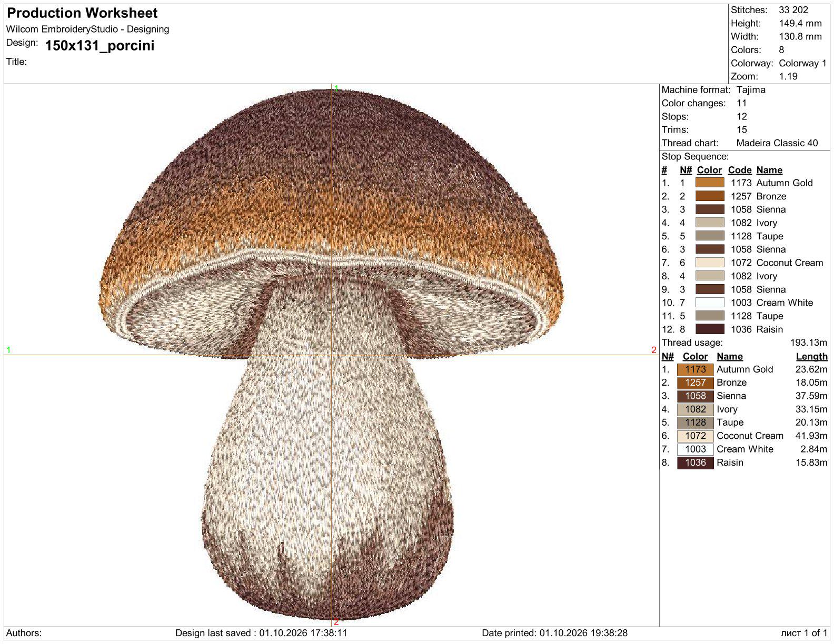The width and height of the screenshot is (834, 644).
Task: Click the 1058 Sienna thread usage box
Action: pyautogui.click(x=695, y=396)
